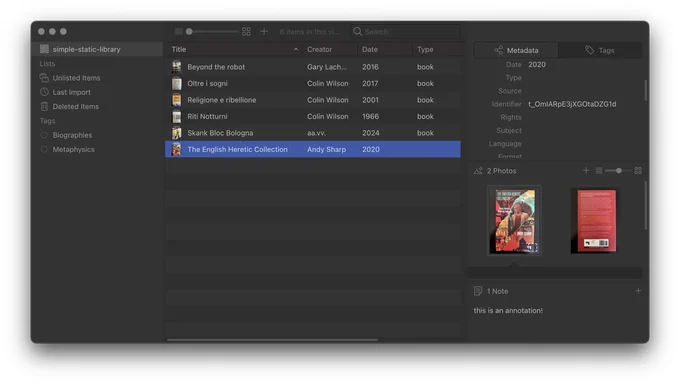Viewport: 680px width, 384px height.
Task: Sort by the Creator column header
Action: pyautogui.click(x=330, y=49)
